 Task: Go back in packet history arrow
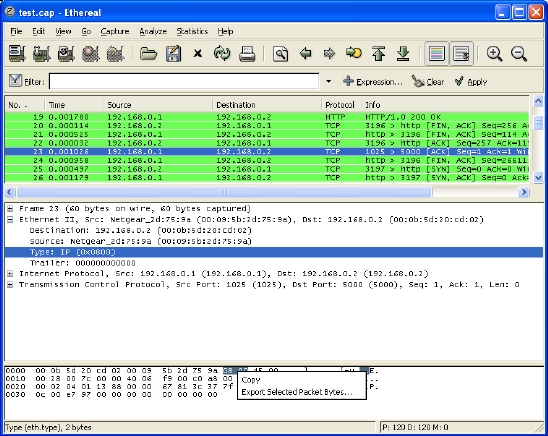click(x=305, y=53)
